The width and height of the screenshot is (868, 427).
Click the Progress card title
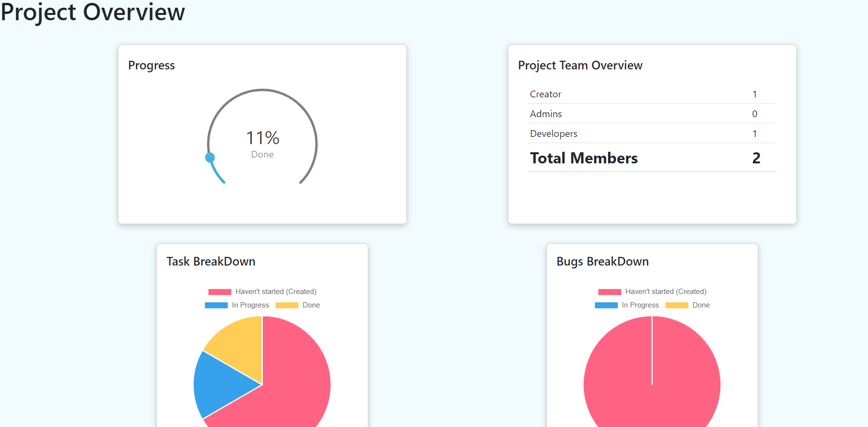(x=152, y=66)
